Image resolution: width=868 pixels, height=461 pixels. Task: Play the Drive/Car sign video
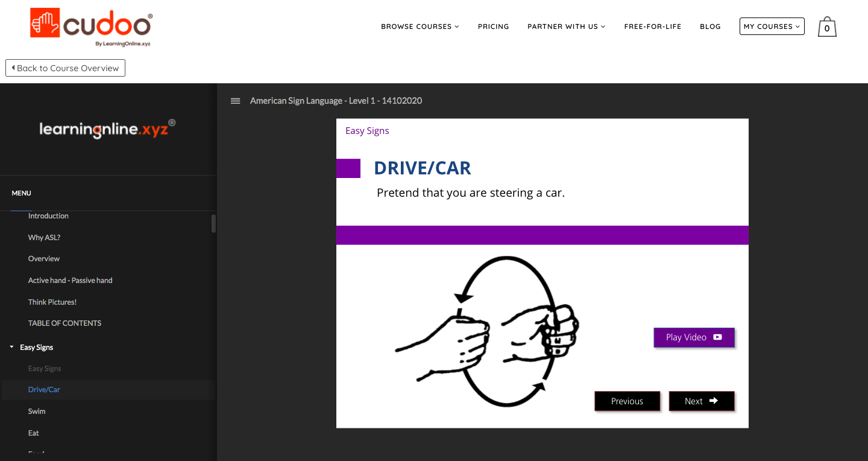click(694, 337)
